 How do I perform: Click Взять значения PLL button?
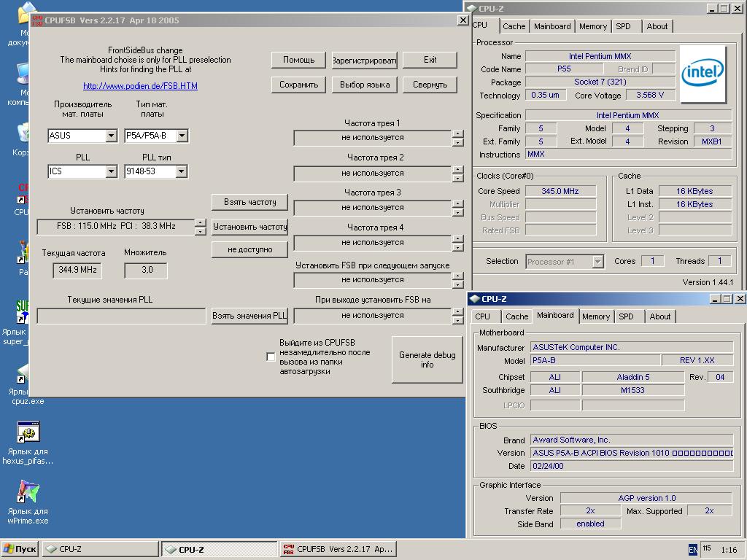tap(250, 316)
